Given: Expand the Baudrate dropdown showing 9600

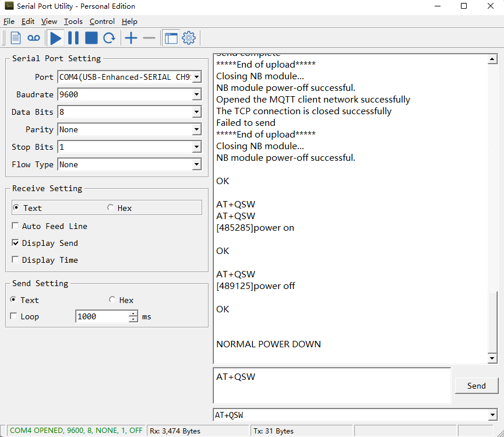Looking at the screenshot, I should [x=197, y=94].
